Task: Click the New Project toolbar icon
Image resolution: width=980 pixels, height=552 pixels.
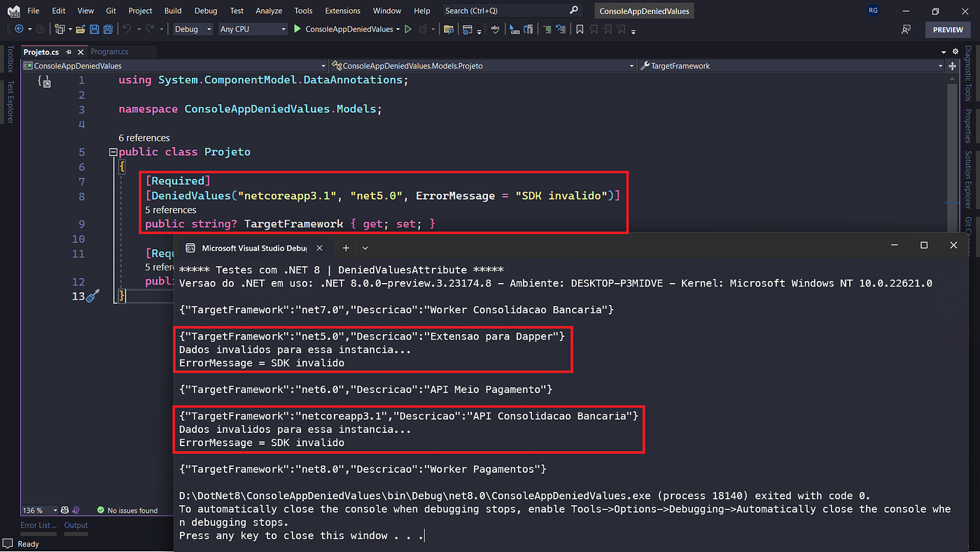Action: (x=60, y=29)
